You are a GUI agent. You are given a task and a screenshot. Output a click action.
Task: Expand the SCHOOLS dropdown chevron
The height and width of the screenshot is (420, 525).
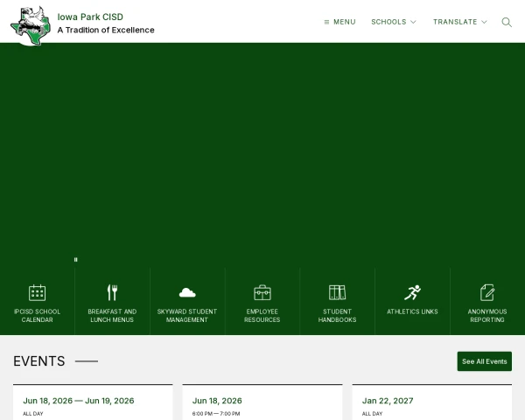pos(413,22)
